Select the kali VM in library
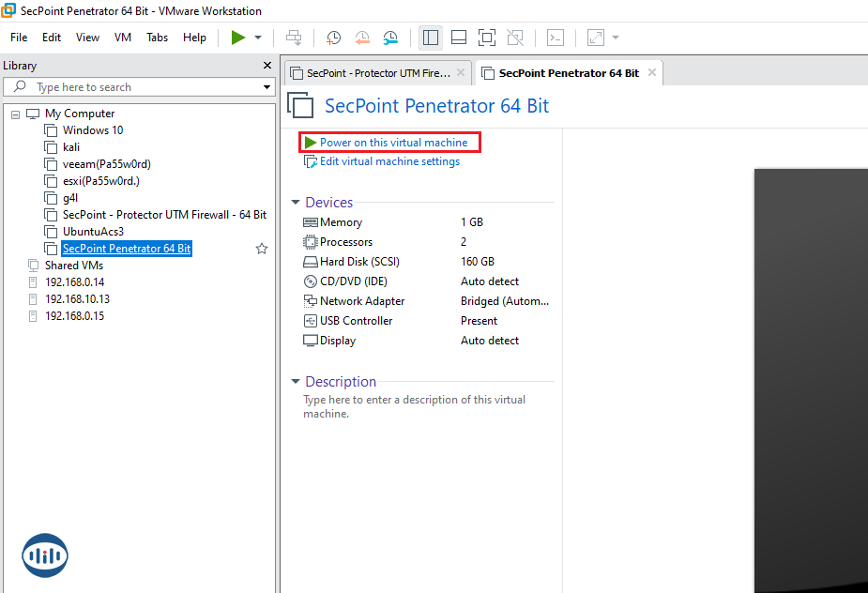868x593 pixels. tap(71, 147)
